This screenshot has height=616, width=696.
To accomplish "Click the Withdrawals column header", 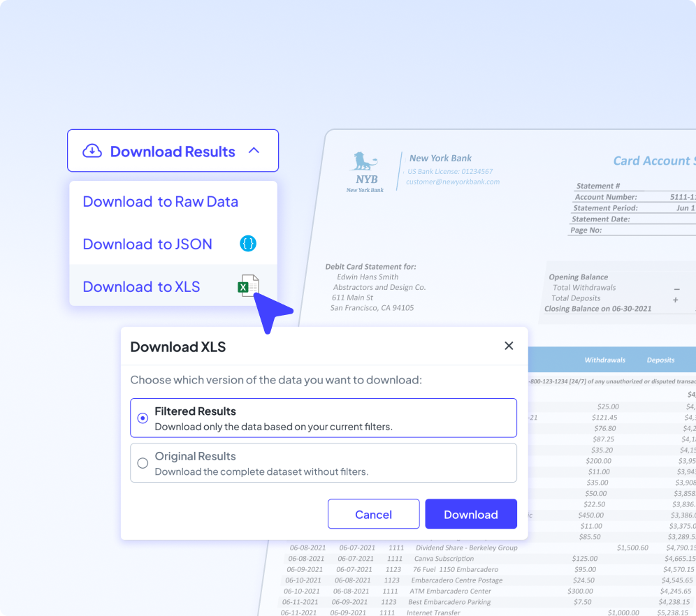I will (604, 360).
